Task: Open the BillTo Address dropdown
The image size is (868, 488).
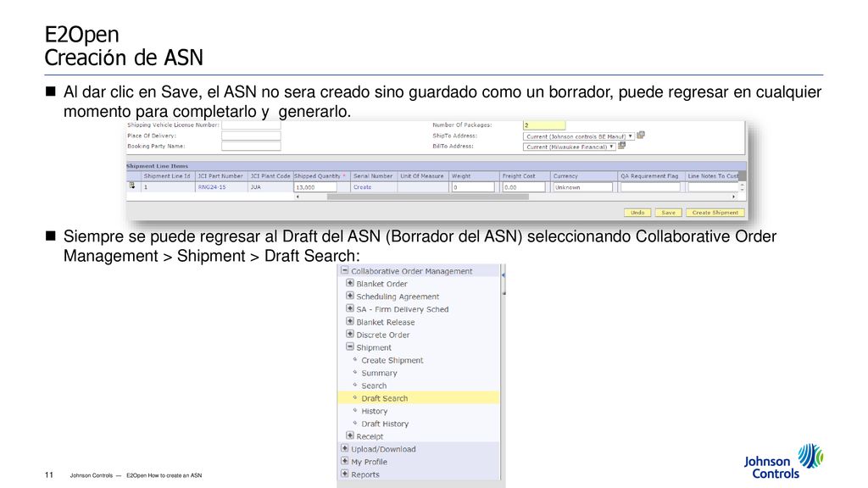Action: click(x=569, y=147)
